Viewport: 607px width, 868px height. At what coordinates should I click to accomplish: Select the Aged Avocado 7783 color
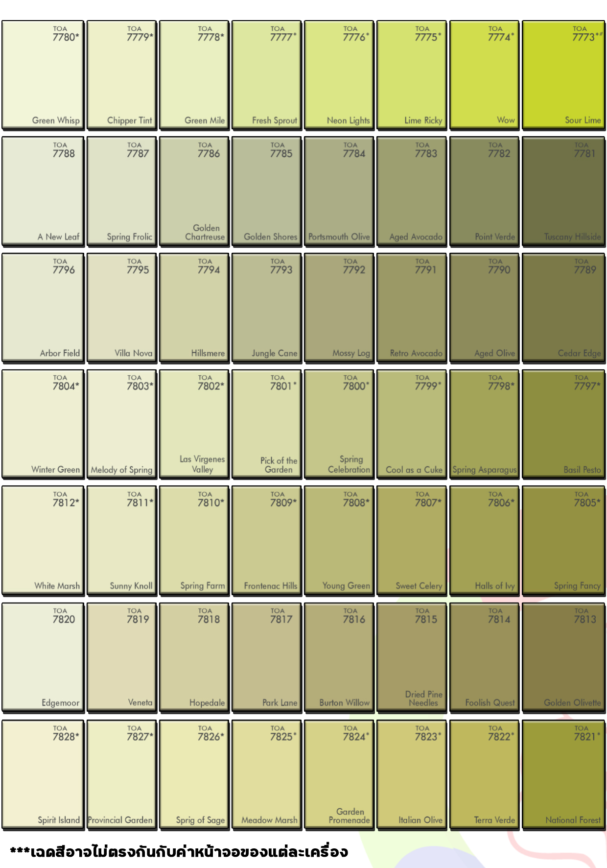[x=411, y=191]
